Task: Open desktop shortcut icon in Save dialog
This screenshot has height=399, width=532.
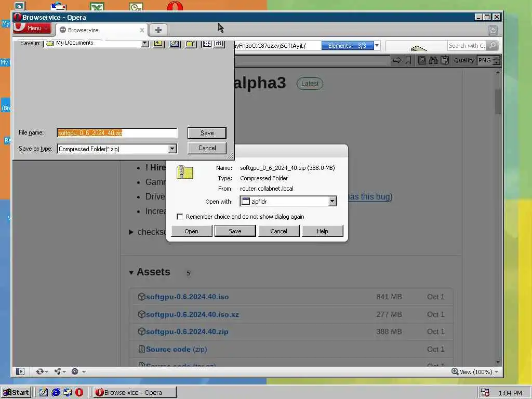Action: 175,44
